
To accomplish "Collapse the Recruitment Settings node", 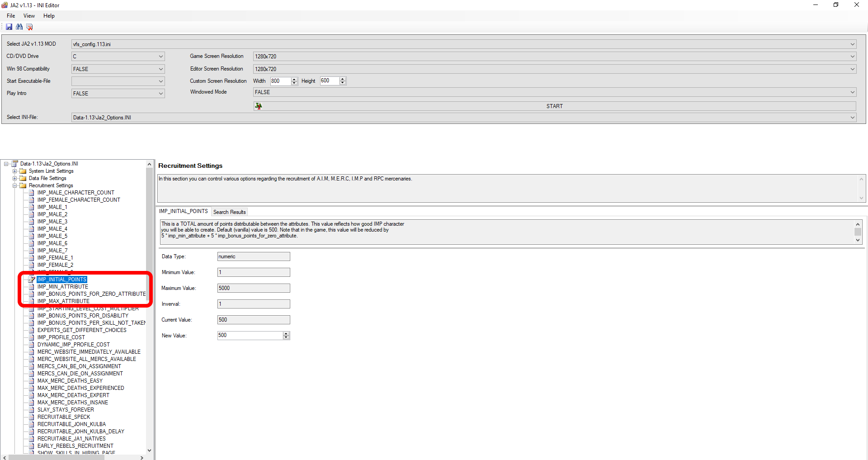I will tap(15, 185).
